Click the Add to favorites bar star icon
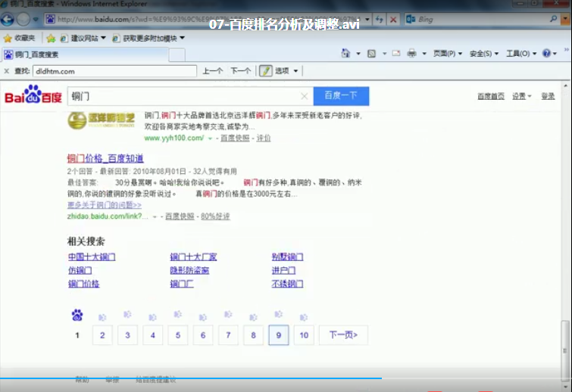Viewport: 572px width, 392px height. coord(51,38)
